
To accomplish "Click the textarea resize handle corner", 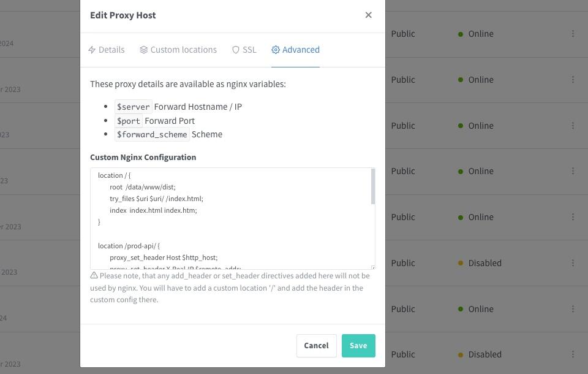I will coord(373,267).
